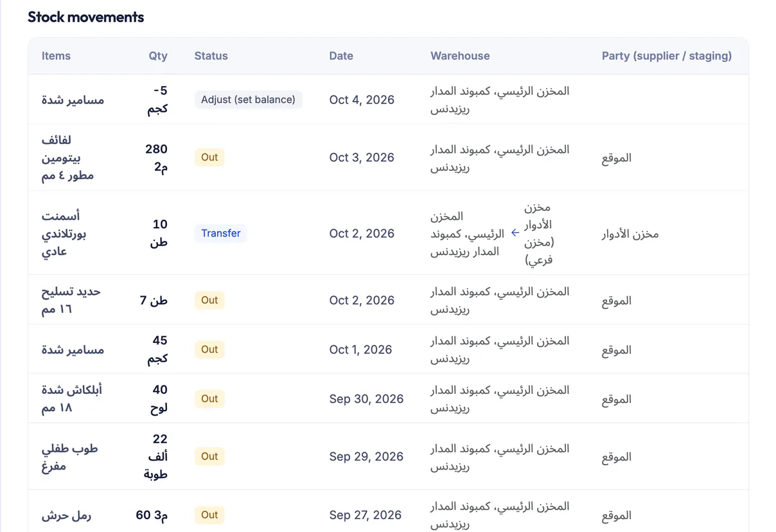Screen dimensions: 776x532
Task: Click the Date column header
Action: point(341,56)
